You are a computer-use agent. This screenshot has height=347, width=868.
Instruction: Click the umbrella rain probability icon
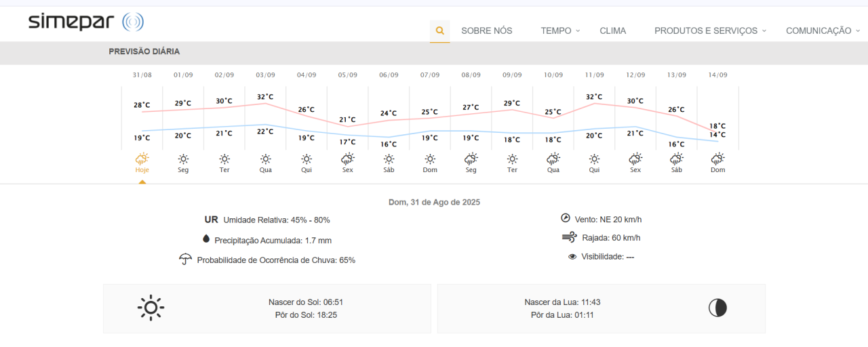185,260
